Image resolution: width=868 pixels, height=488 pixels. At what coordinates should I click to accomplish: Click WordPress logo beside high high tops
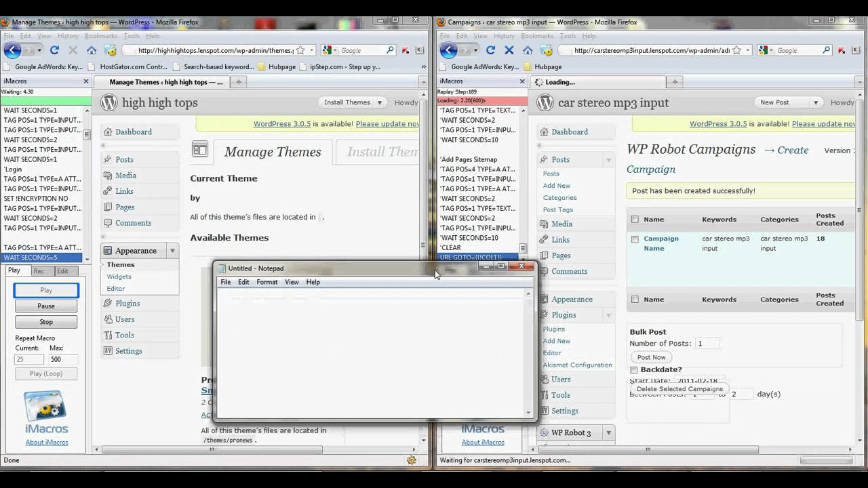coord(109,103)
